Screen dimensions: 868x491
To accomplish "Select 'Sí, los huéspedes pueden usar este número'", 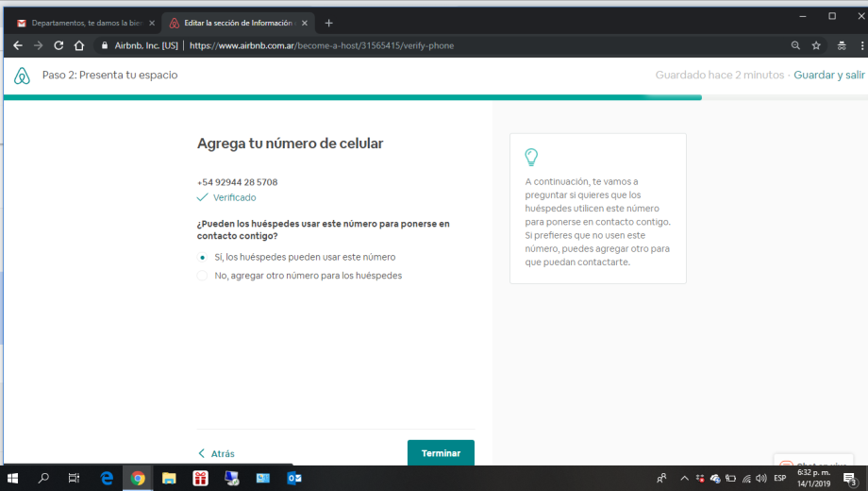I will click(x=202, y=257).
